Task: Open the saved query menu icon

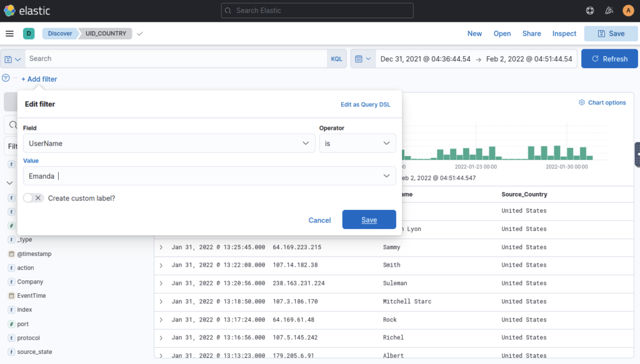Action: pos(12,59)
